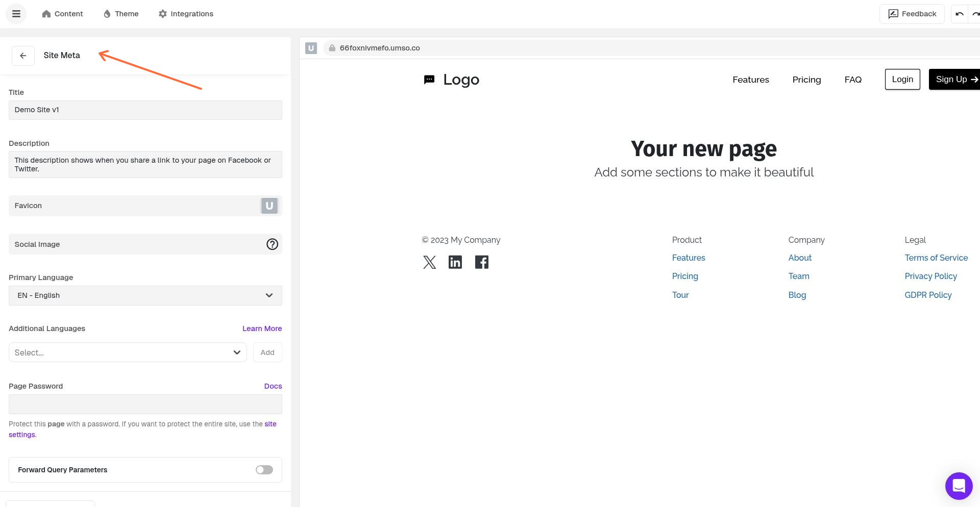Open the Page Password Docs link
Screen dimensions: 980x507
click(x=273, y=386)
